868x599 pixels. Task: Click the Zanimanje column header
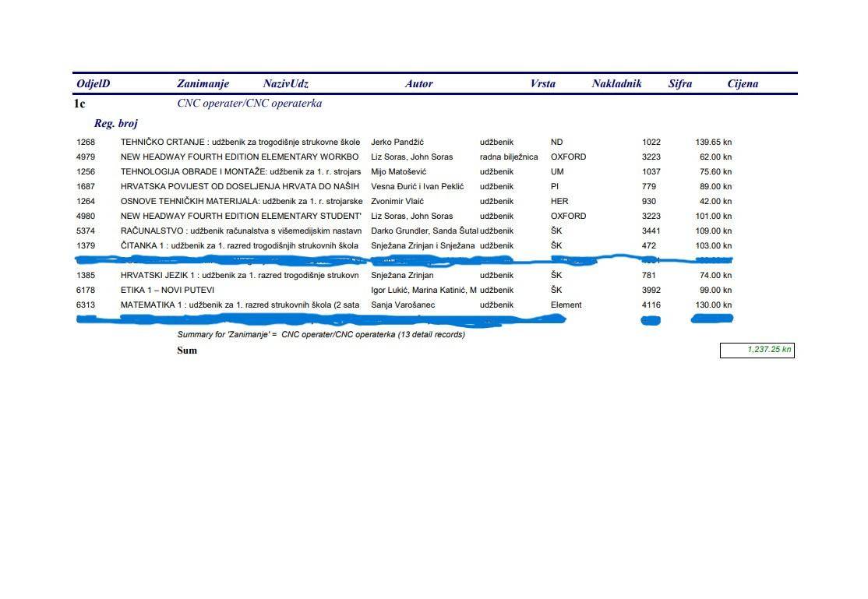(x=203, y=83)
